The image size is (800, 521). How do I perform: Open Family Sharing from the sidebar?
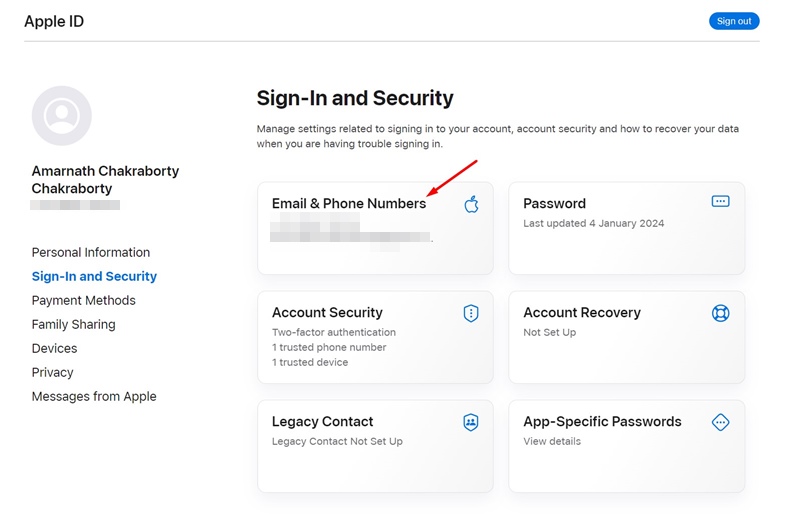73,325
